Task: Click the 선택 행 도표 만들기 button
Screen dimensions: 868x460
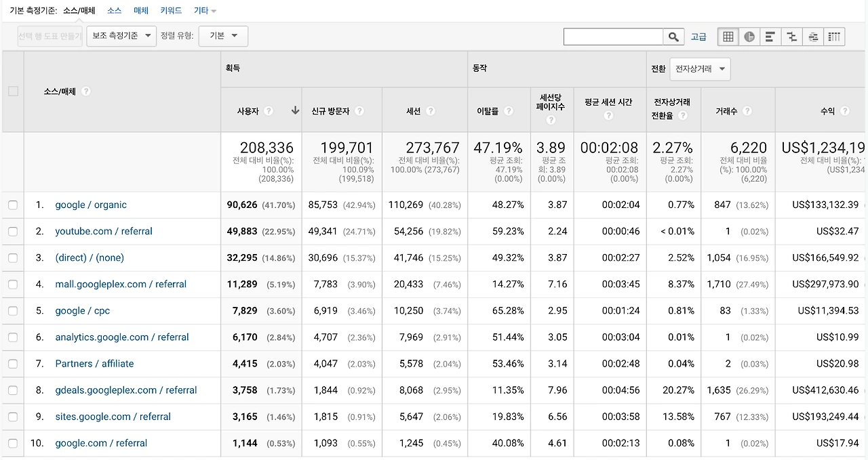Action: [x=50, y=36]
